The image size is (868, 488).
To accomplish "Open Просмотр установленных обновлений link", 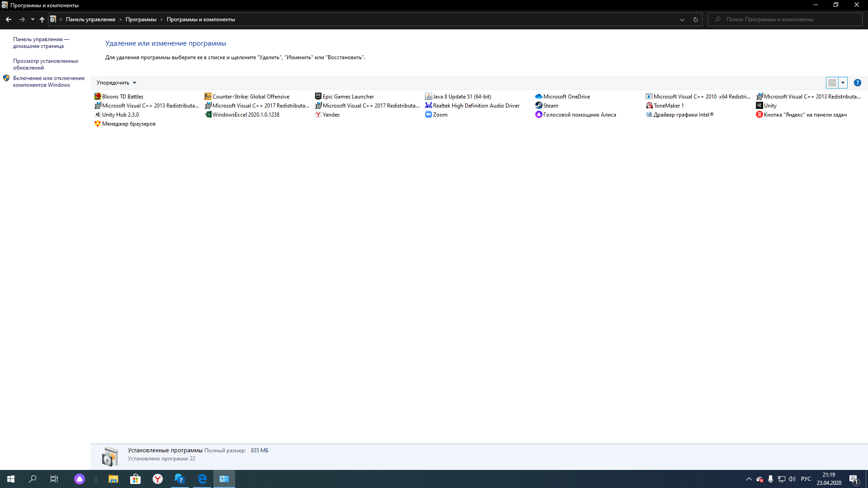I will (46, 64).
